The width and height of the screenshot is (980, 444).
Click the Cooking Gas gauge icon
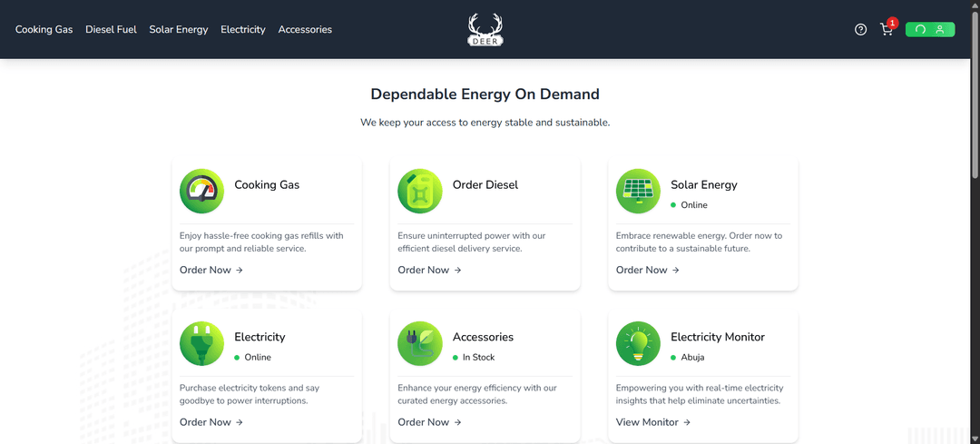tap(201, 192)
